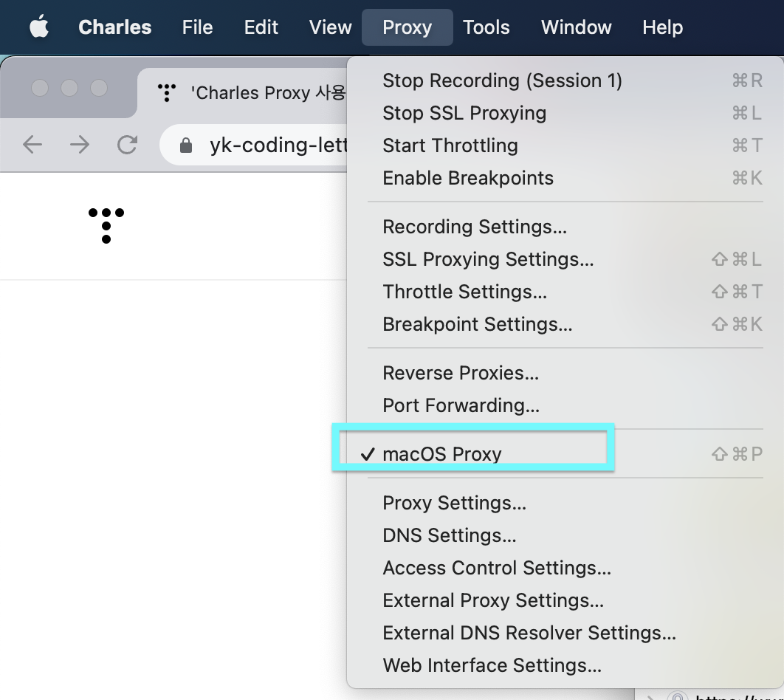Viewport: 784px width, 700px height.
Task: Open the Tools menu
Action: coord(486,27)
